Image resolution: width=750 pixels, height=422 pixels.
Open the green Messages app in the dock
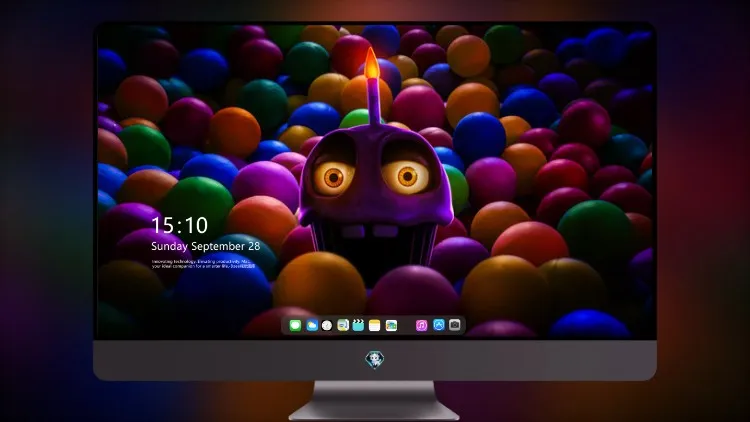tap(295, 325)
